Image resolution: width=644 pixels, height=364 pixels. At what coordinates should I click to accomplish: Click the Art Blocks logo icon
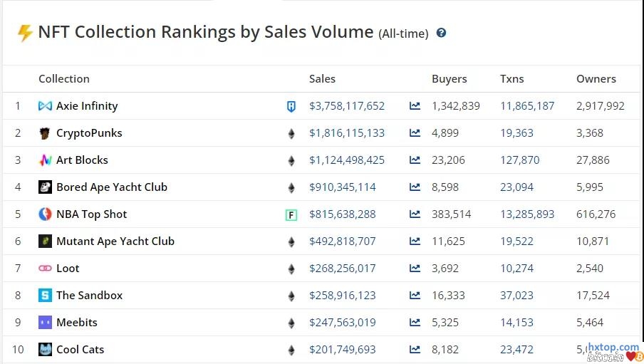click(45, 160)
